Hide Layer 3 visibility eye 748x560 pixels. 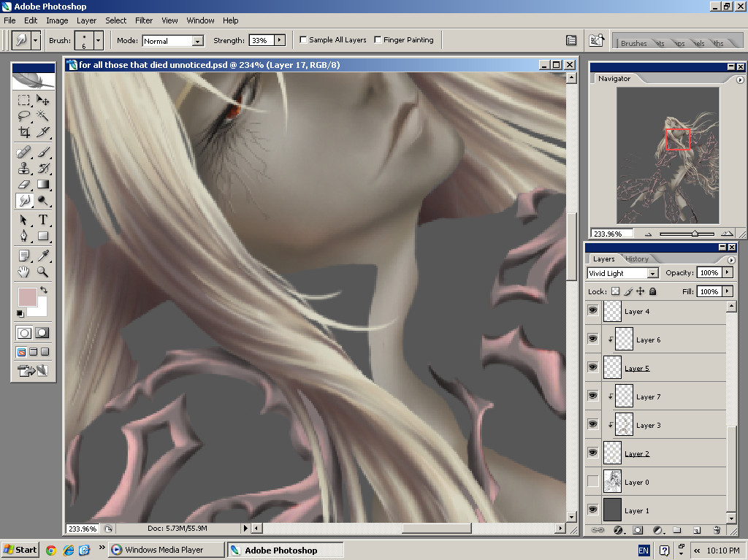592,424
